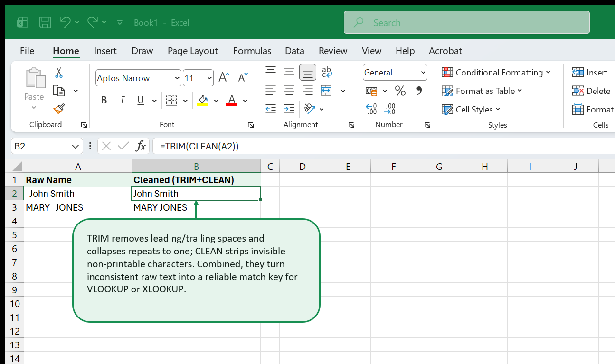Apply Borders using the grid icon
Viewport: 615px width, 364px height.
click(x=171, y=100)
